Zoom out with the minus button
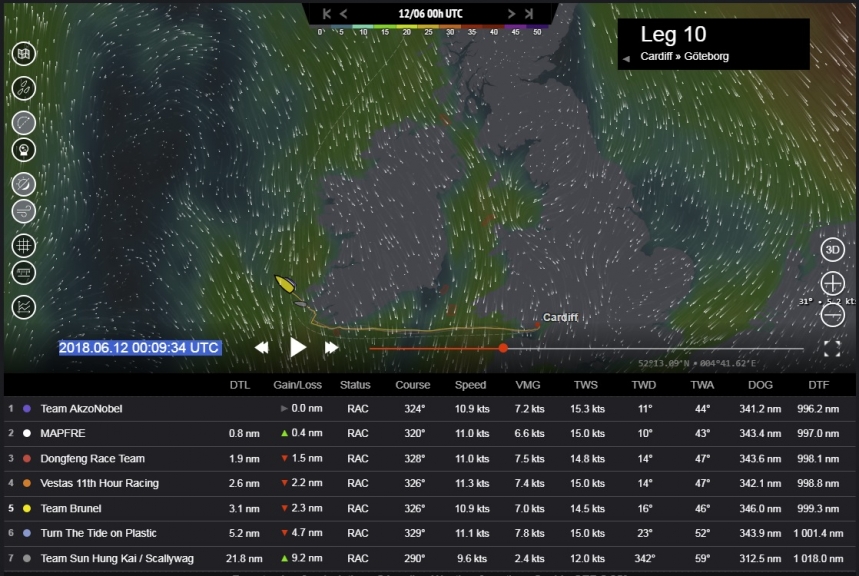The width and height of the screenshot is (859, 576). point(832,315)
